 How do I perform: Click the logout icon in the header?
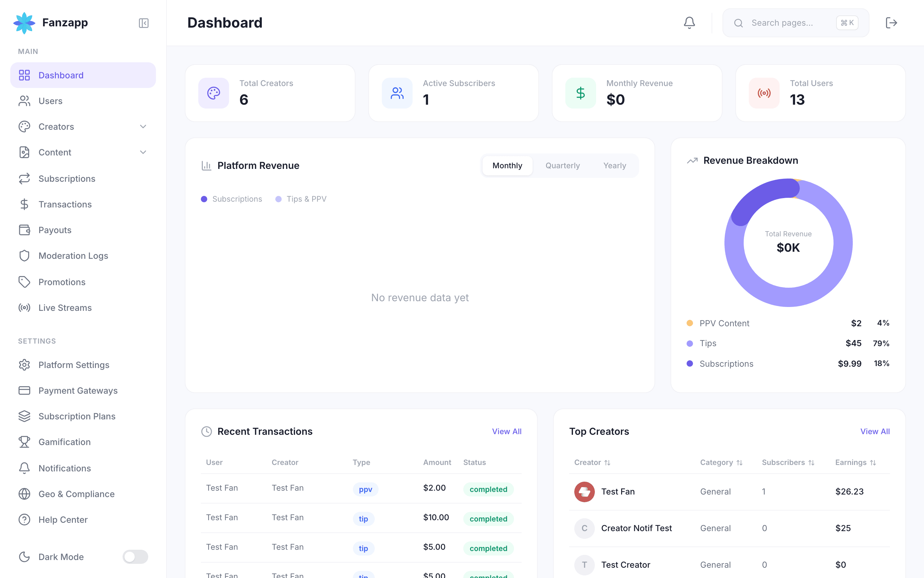point(891,23)
